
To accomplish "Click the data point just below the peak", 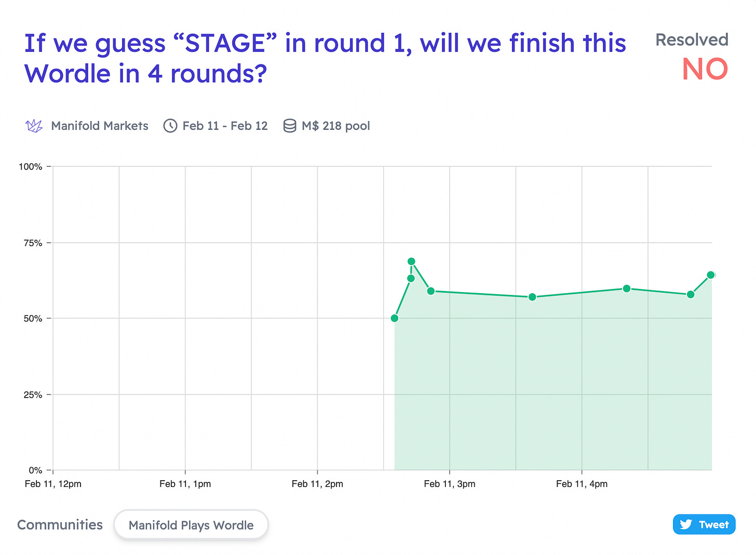I will [x=411, y=279].
